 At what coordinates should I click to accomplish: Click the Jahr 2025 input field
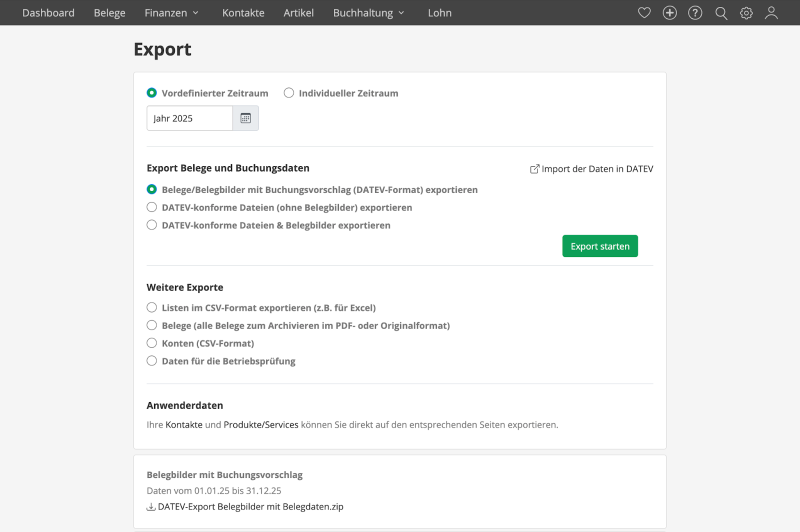pyautogui.click(x=189, y=118)
